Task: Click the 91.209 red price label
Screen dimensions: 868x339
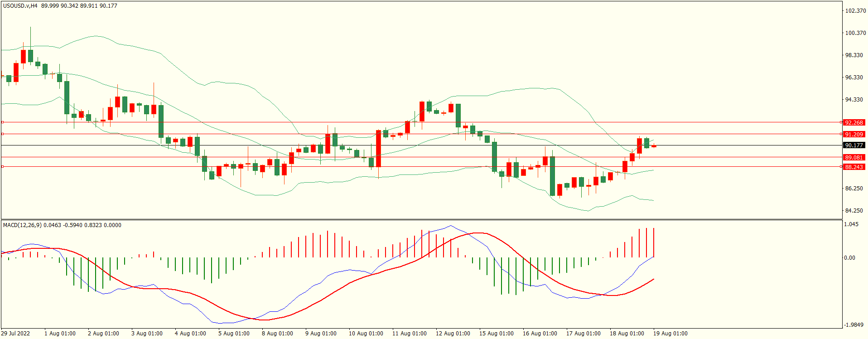Action: [854, 134]
